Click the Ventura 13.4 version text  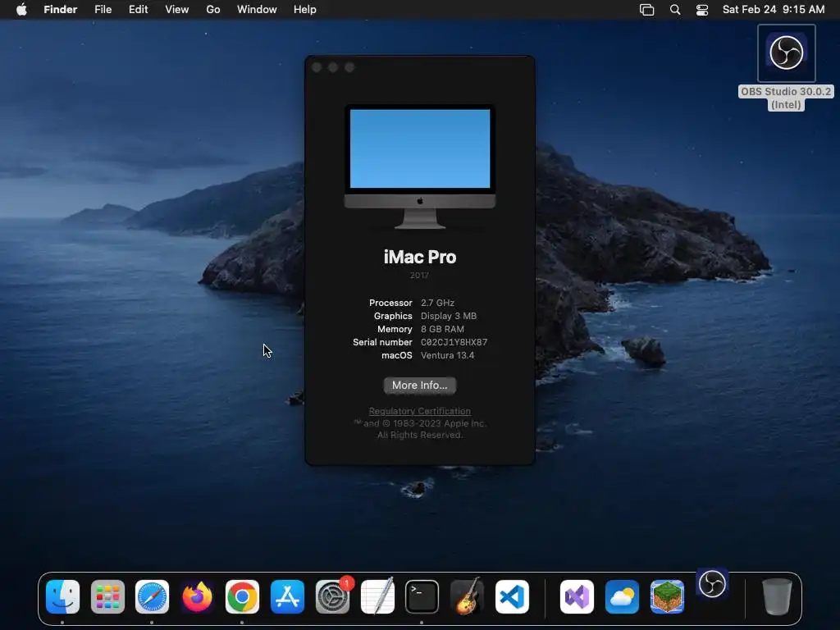point(447,355)
